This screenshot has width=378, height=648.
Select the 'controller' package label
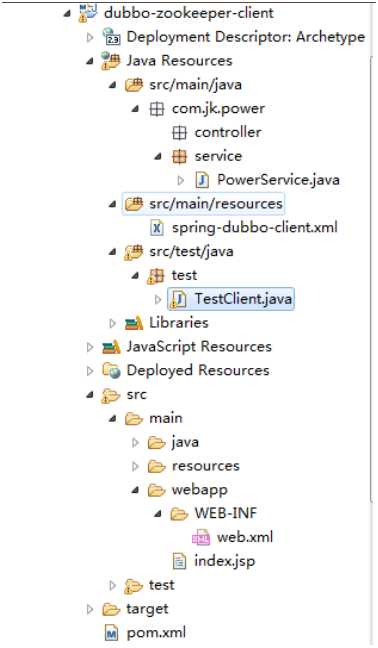[228, 132]
